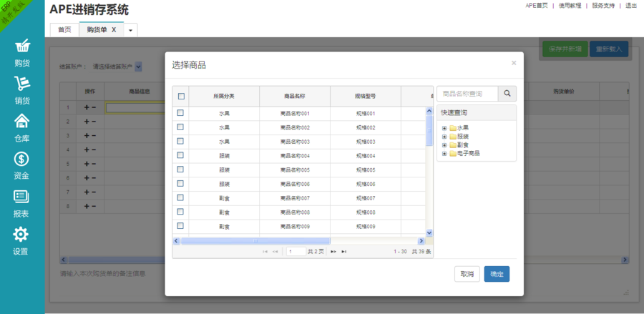The width and height of the screenshot is (644, 314).
Task: Expand the 服装 tree node
Action: [x=444, y=137]
